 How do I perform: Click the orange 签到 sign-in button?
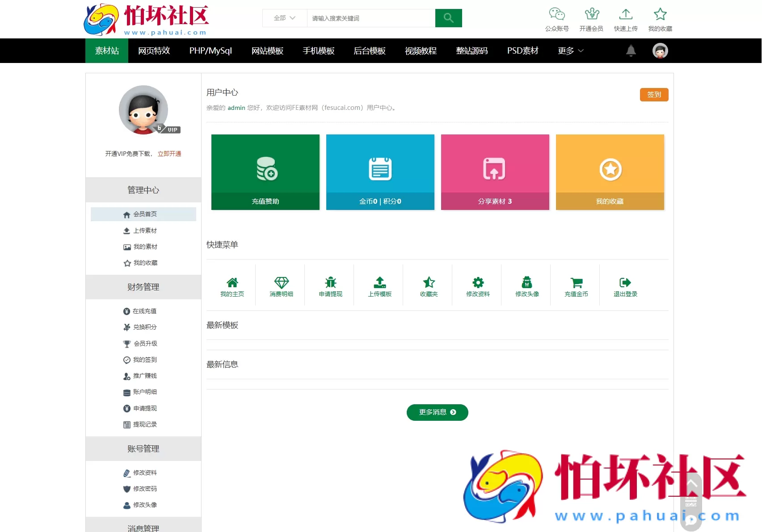click(x=654, y=94)
